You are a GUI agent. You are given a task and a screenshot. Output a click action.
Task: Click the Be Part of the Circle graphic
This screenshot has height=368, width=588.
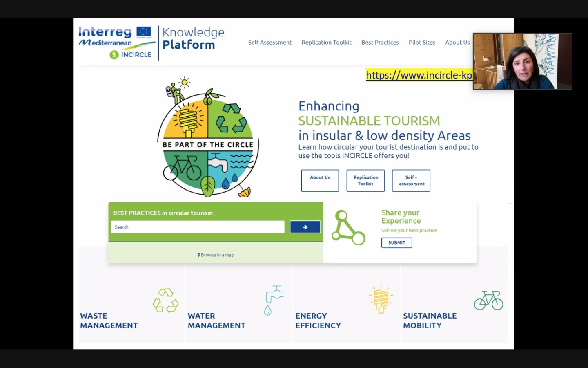point(208,137)
